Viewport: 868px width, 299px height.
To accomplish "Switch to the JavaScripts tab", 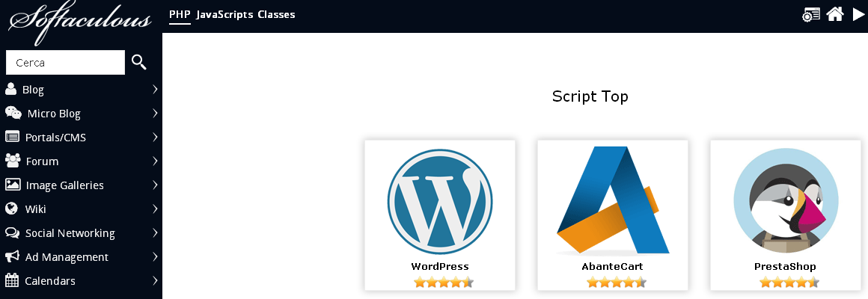I will click(224, 14).
